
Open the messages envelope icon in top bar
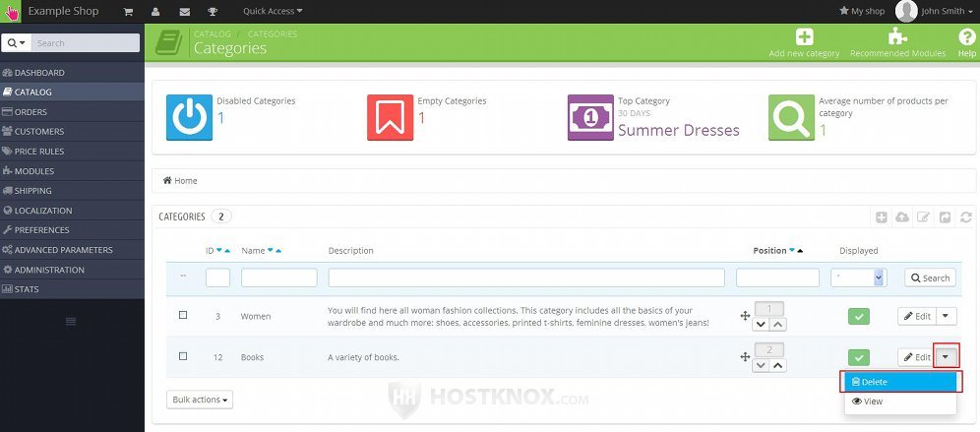pyautogui.click(x=184, y=11)
